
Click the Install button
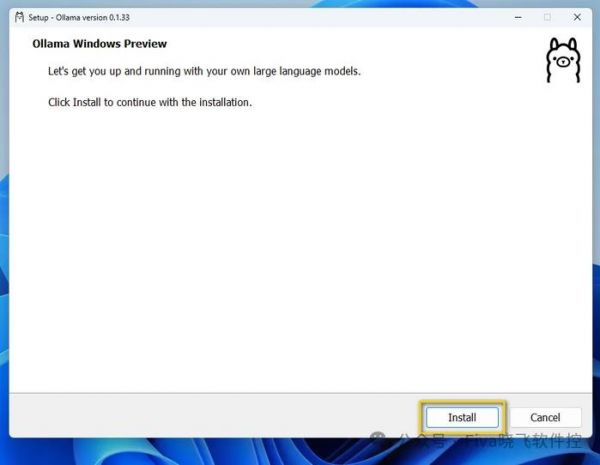pyautogui.click(x=462, y=417)
